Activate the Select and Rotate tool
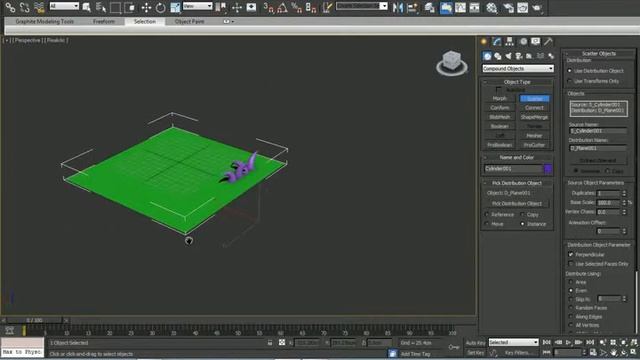The image size is (640, 360). [x=160, y=7]
